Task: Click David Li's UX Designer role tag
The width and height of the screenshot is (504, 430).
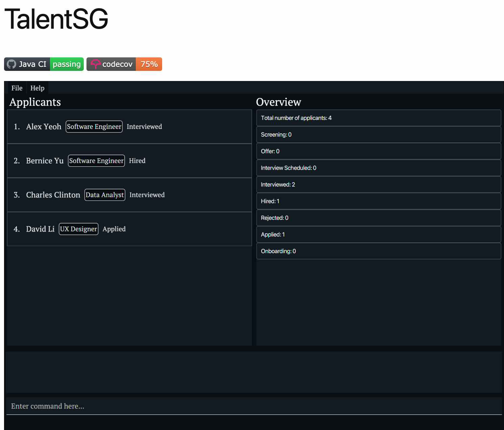Action: coord(78,229)
